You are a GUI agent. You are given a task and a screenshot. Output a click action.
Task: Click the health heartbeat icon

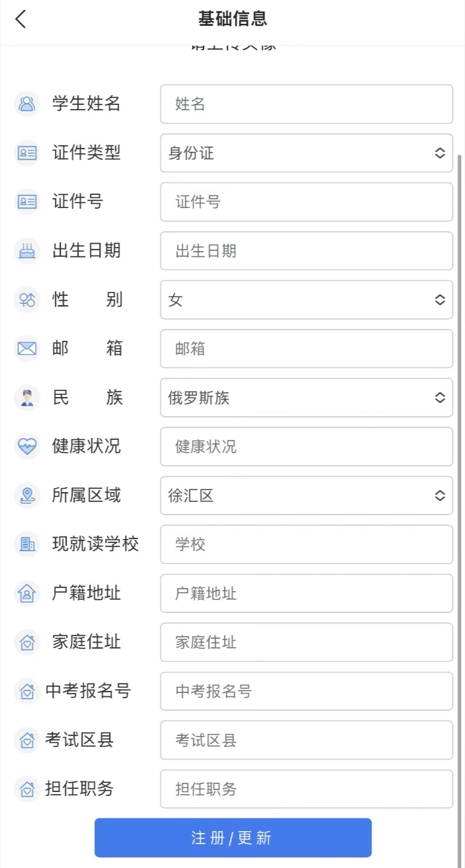pyautogui.click(x=27, y=447)
